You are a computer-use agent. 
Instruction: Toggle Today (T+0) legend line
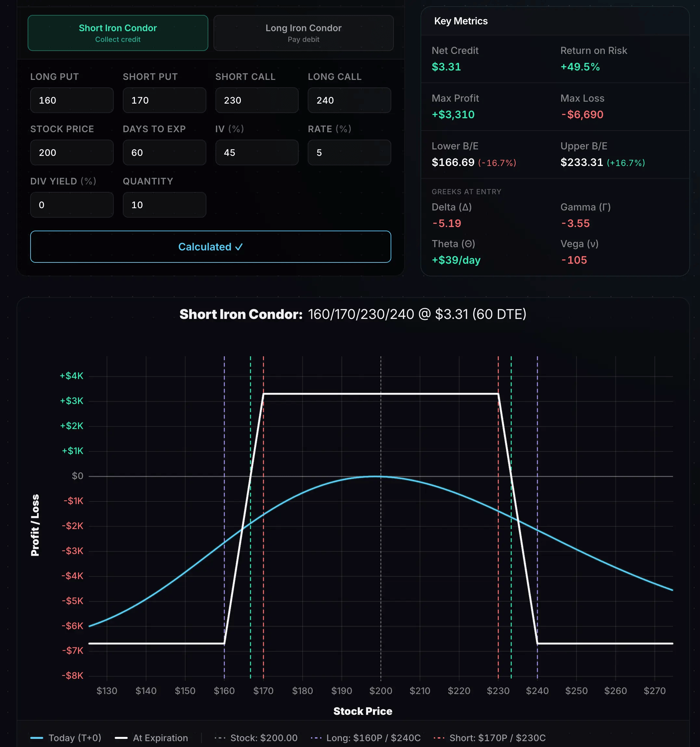[66, 738]
